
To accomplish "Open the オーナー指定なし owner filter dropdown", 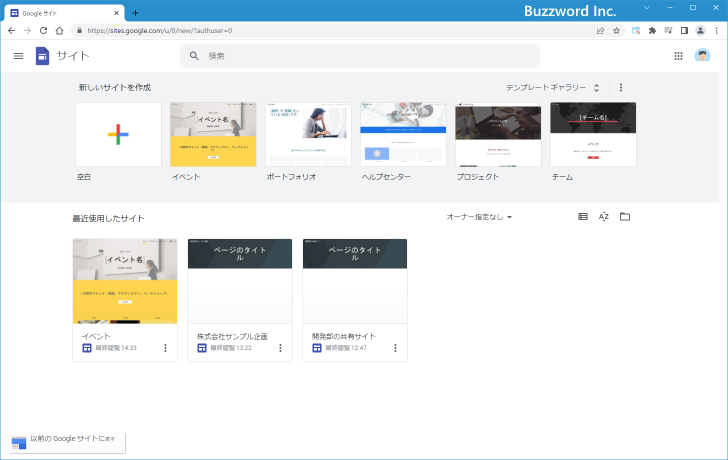I will click(479, 217).
